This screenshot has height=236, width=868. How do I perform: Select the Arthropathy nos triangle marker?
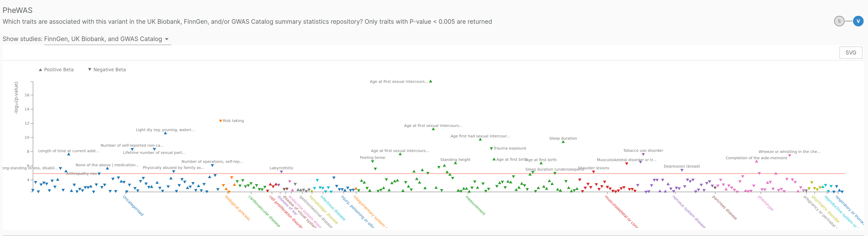99,174
